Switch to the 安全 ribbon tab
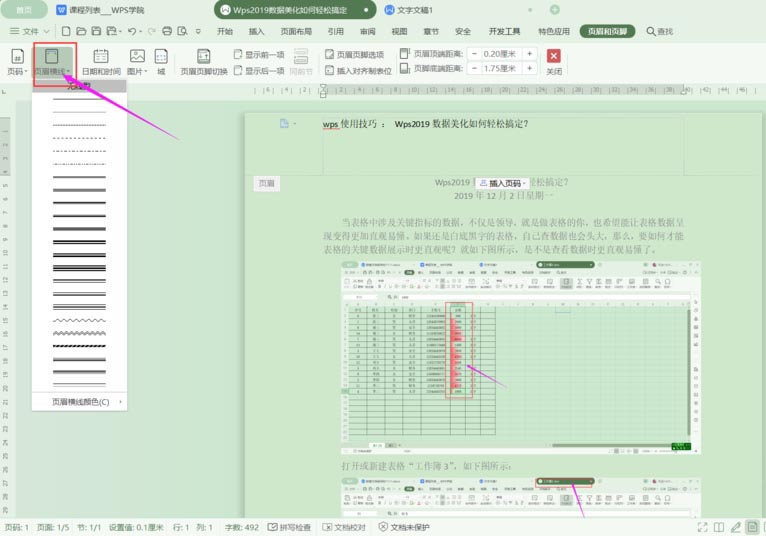This screenshot has height=536, width=766. click(x=463, y=31)
